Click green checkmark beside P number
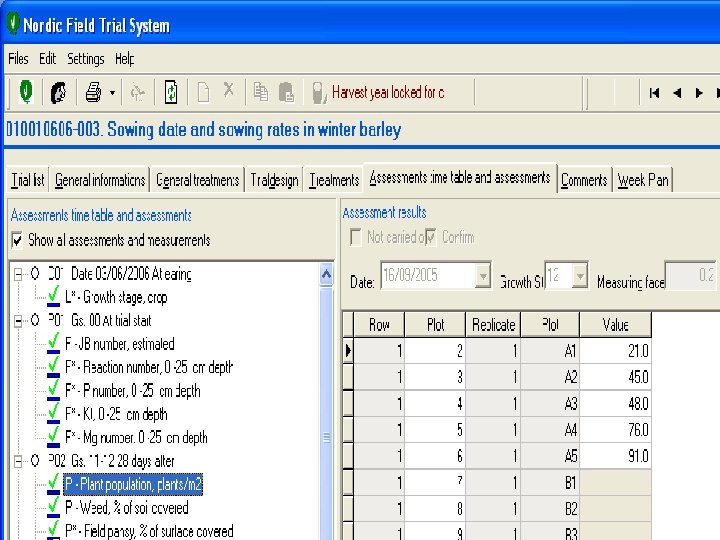The width and height of the screenshot is (720, 540). (x=53, y=389)
